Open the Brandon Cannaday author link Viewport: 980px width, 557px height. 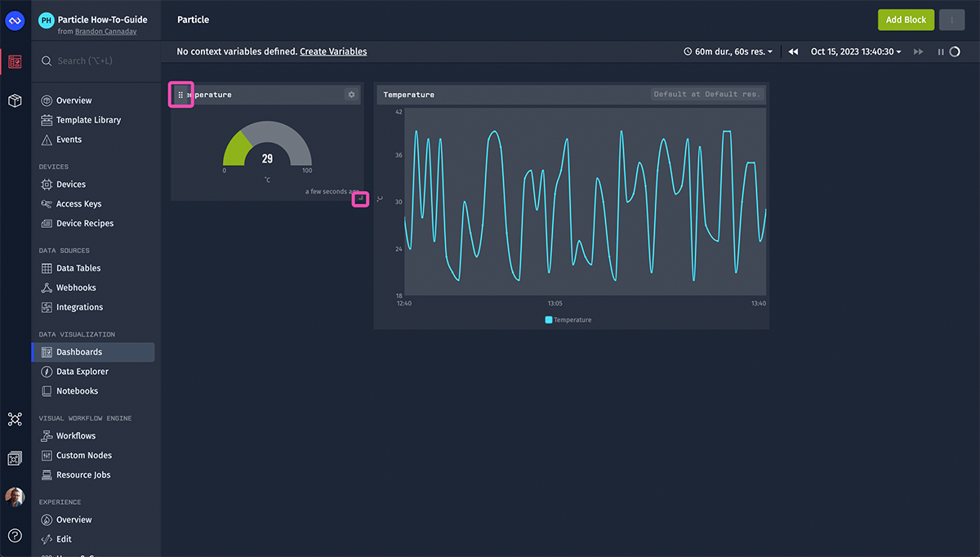coord(108,32)
